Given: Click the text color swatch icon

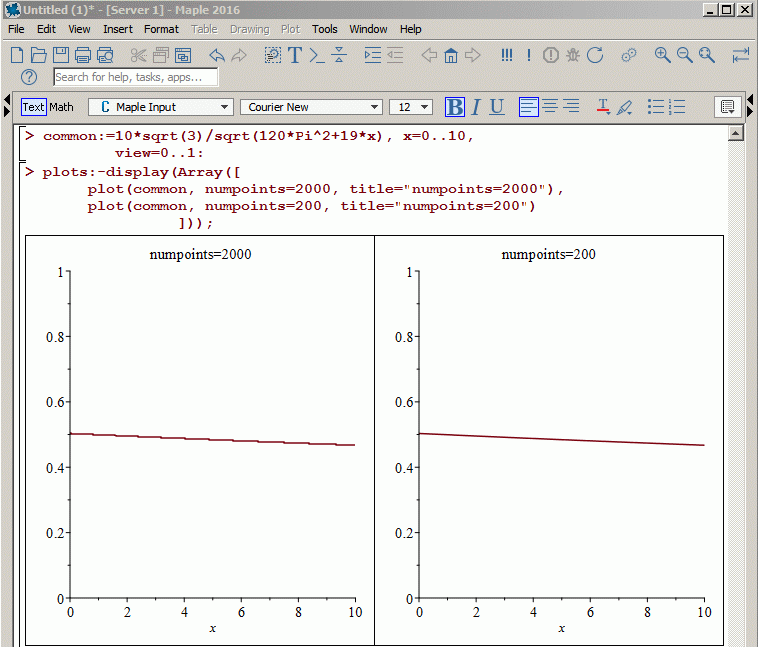Looking at the screenshot, I should tap(603, 107).
